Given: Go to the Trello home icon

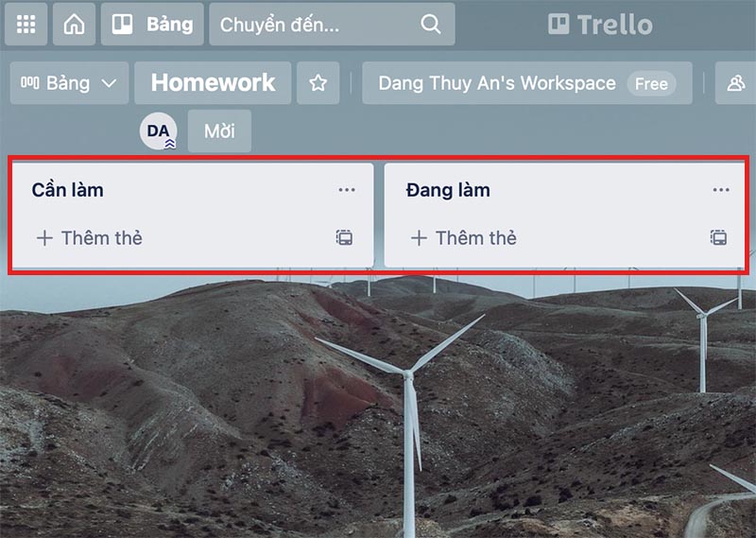Looking at the screenshot, I should [75, 25].
